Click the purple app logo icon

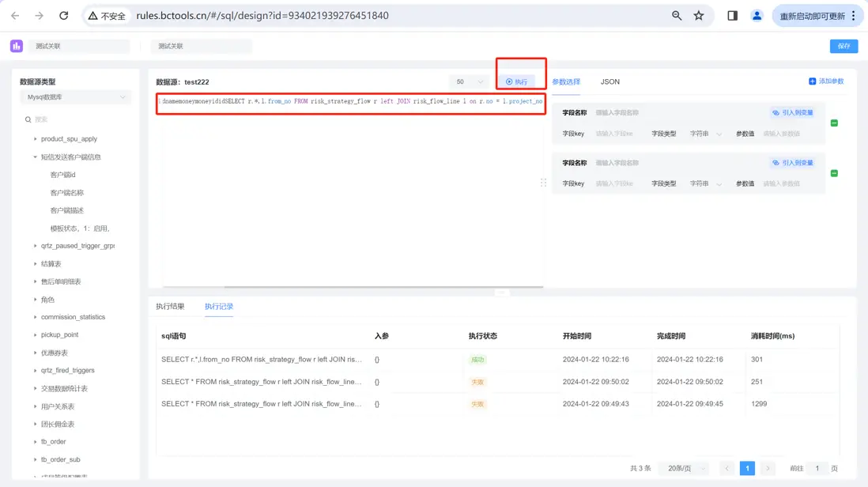17,46
